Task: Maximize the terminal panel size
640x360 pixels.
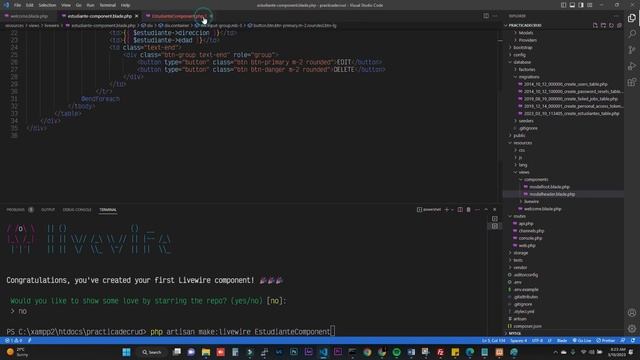Action: [x=486, y=209]
